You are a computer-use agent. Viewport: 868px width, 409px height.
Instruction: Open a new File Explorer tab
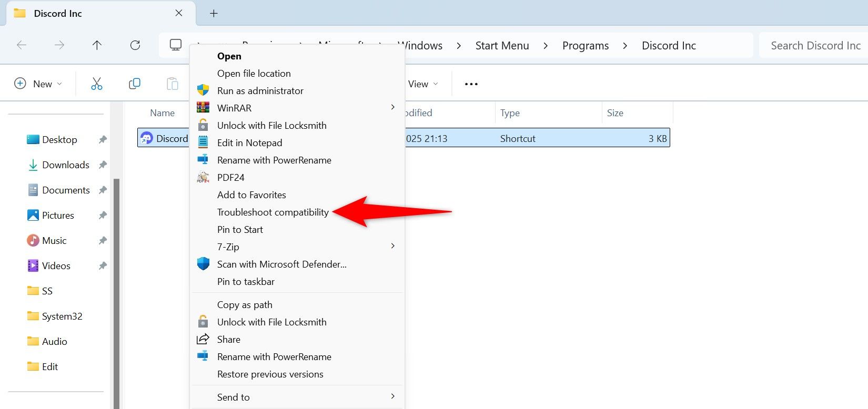tap(214, 14)
